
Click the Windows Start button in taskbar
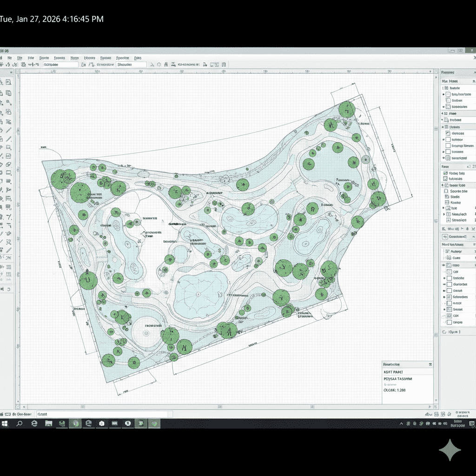click(5, 423)
